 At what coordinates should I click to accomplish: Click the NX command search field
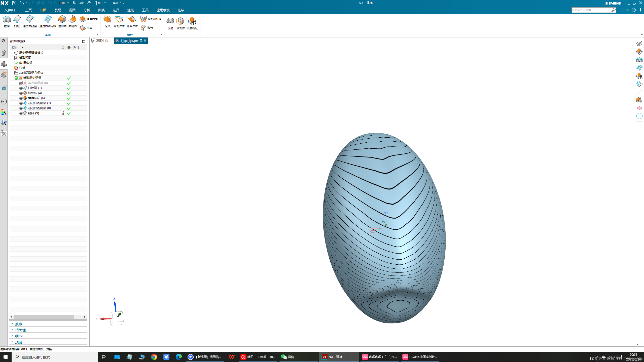591,10
